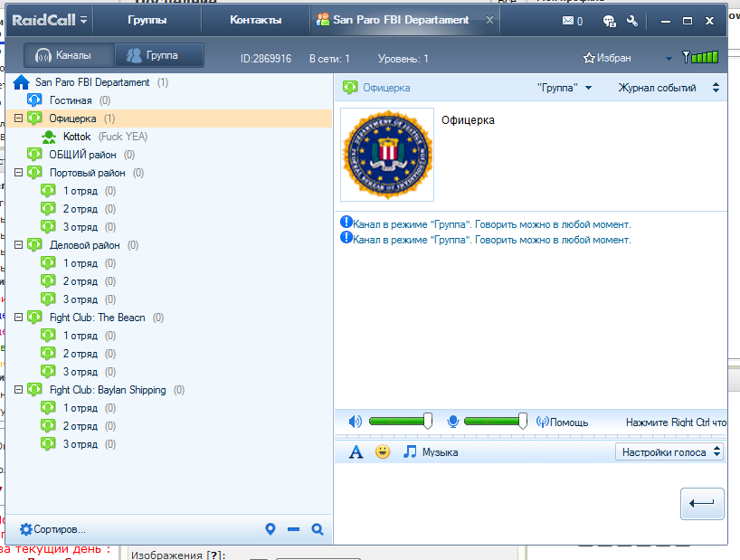Collapse the Портовый район node
Image resolution: width=740 pixels, height=560 pixels.
click(18, 172)
